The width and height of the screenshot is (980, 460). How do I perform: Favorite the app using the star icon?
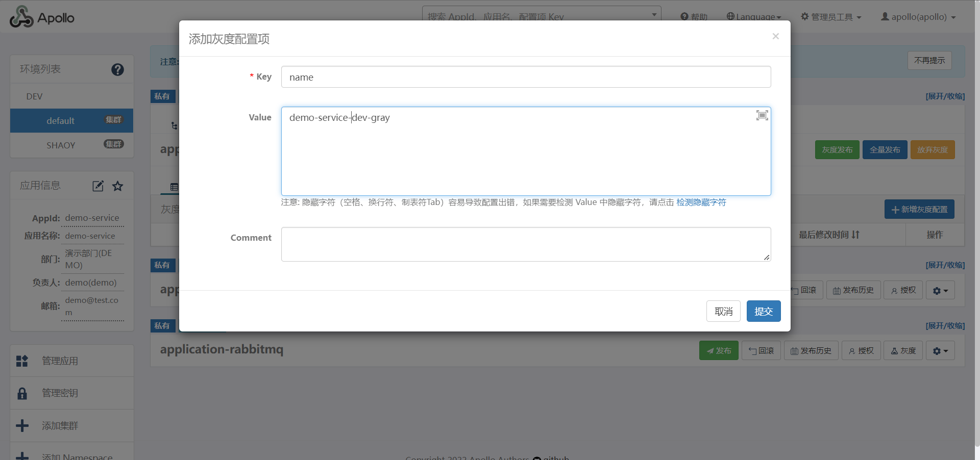[x=118, y=186]
